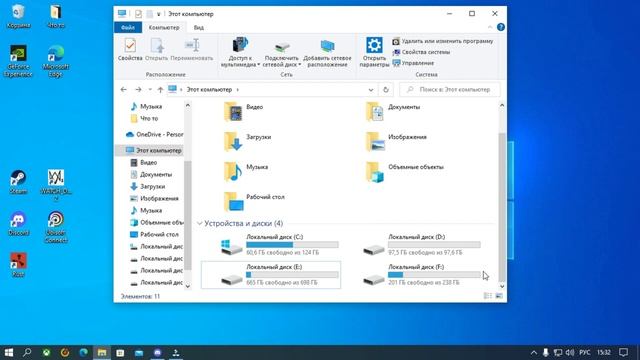Select Локальный диск (E:) drive

pyautogui.click(x=271, y=275)
